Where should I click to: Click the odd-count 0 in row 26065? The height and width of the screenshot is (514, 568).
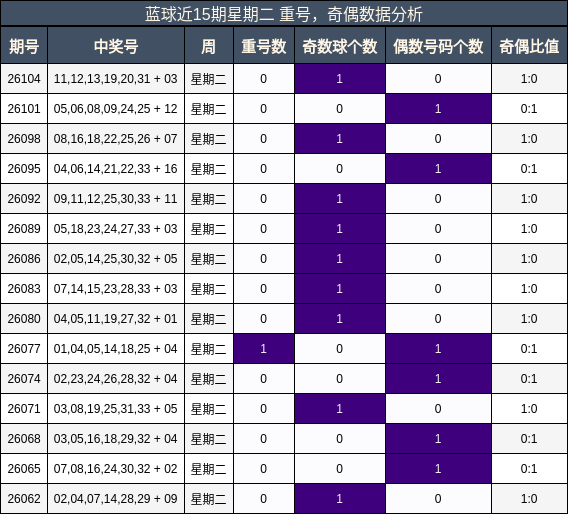[339, 469]
